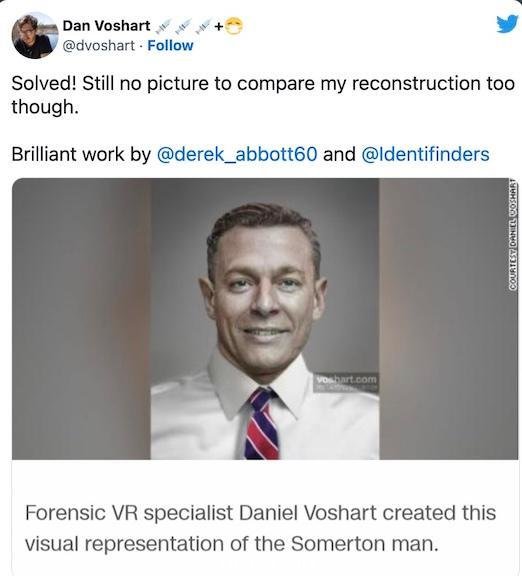This screenshot has height=576, width=522.
Task: Click the vertical Courtesy Daniel Voshart credit
Action: [x=513, y=235]
